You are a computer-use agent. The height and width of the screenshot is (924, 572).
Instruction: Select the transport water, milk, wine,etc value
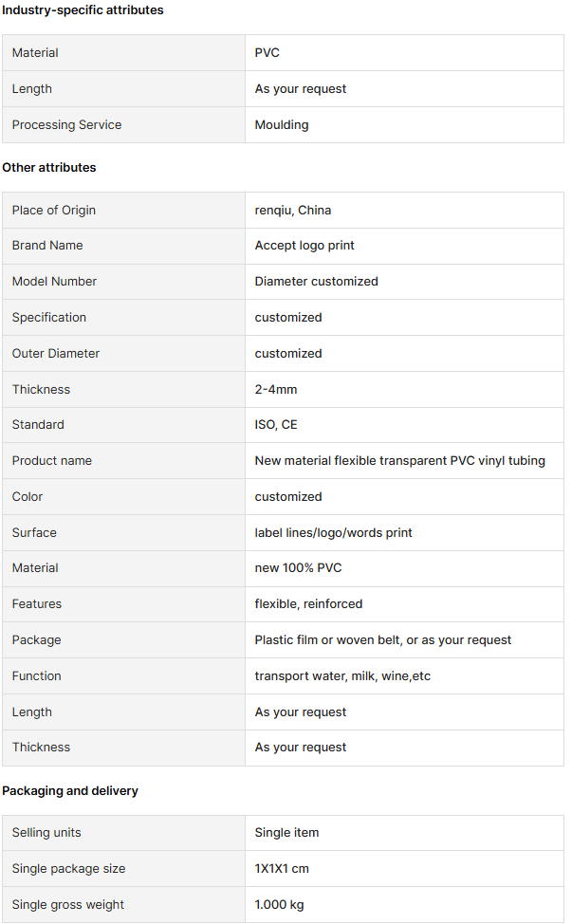click(342, 675)
